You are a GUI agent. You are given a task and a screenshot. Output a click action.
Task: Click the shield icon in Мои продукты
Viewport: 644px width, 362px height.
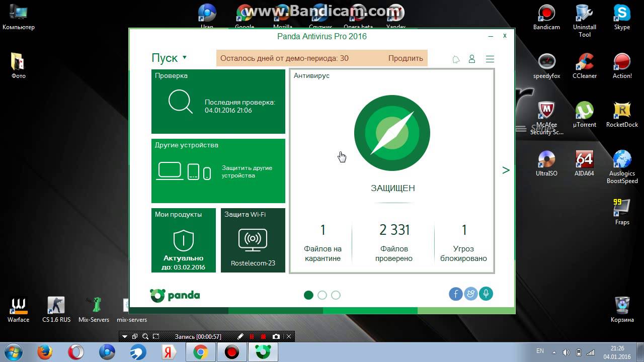point(184,240)
